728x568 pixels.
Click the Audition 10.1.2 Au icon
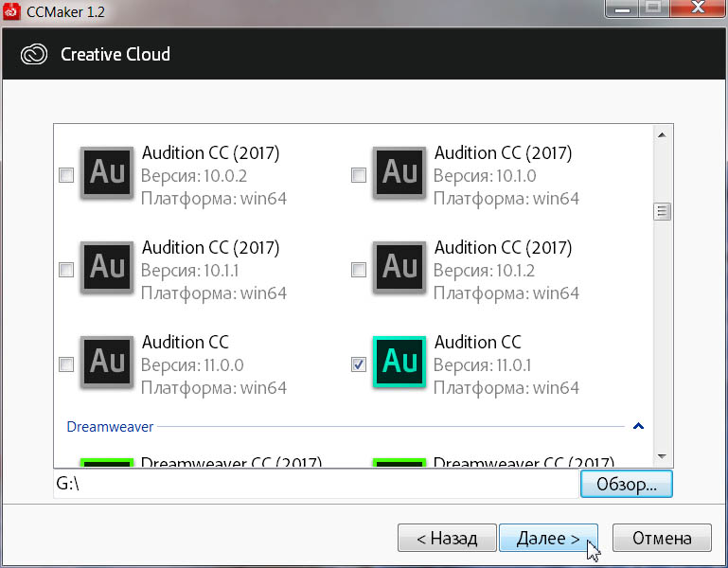coord(400,268)
